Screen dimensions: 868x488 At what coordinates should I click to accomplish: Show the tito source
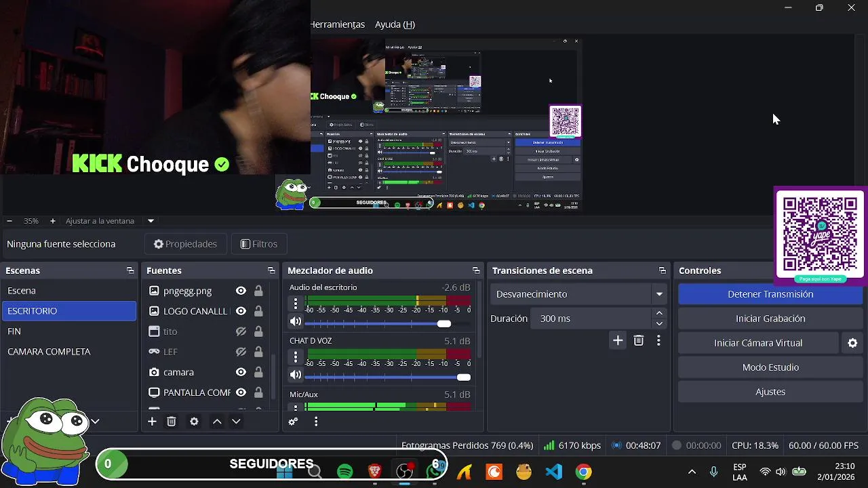tap(241, 331)
